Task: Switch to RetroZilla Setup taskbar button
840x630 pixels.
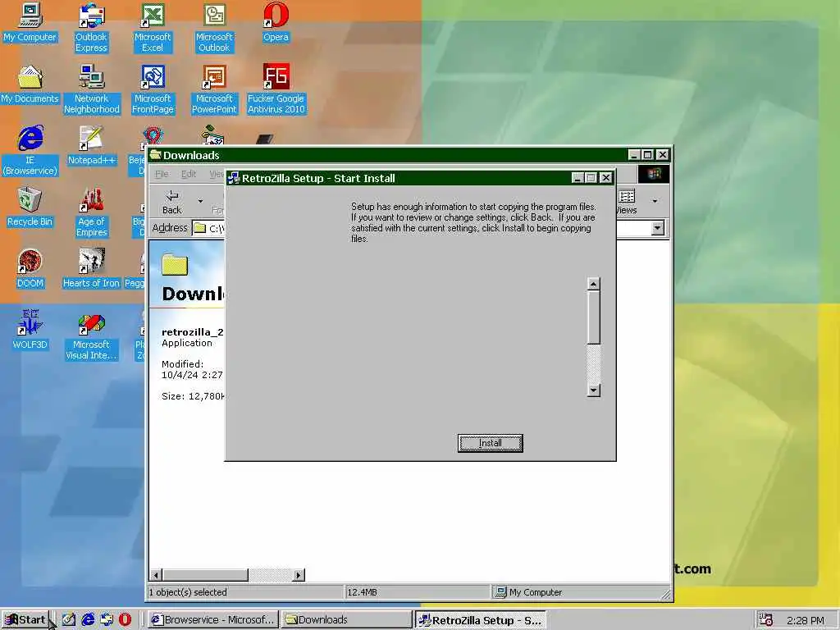Action: (480, 620)
